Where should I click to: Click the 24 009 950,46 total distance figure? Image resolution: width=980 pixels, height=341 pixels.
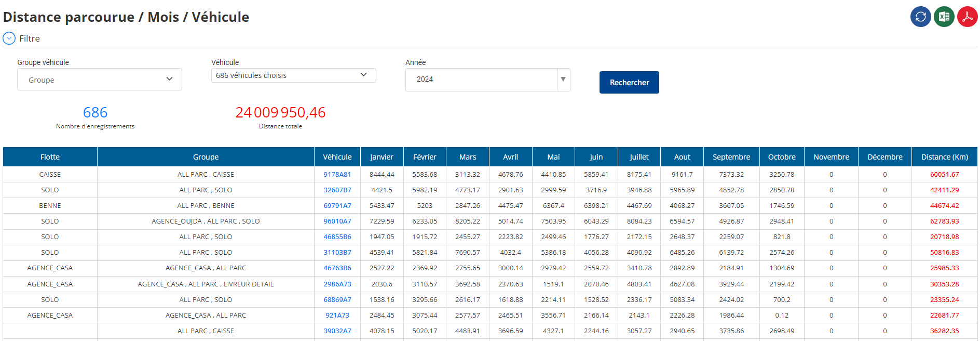280,112
